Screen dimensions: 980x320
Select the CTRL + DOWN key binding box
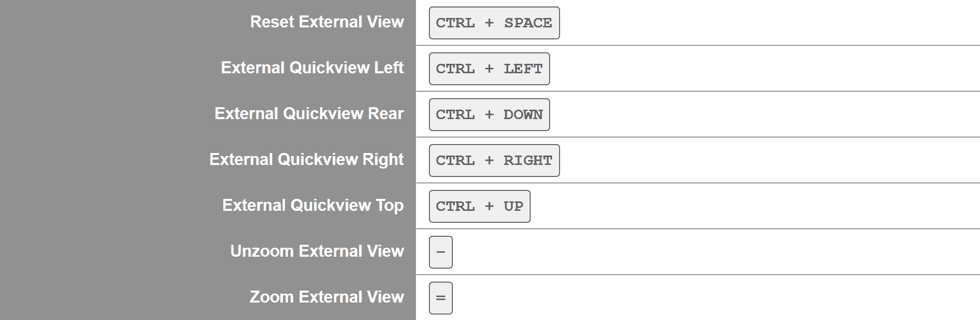pos(489,115)
